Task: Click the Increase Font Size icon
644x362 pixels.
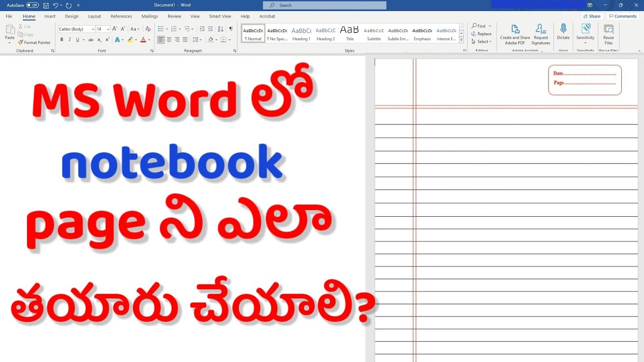Action: pos(115,29)
